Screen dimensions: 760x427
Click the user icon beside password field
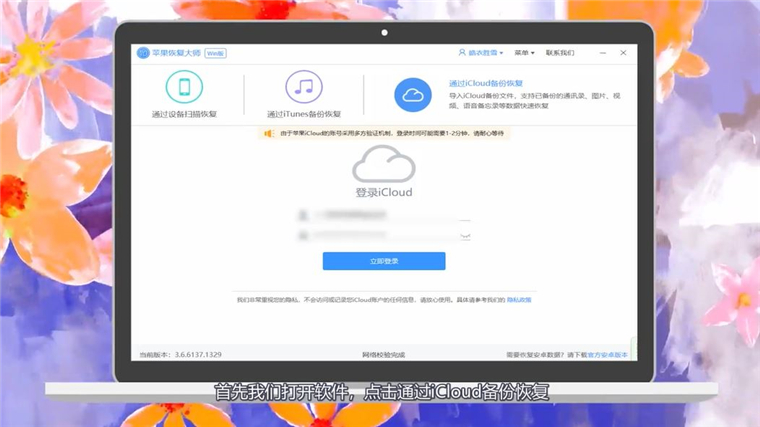pos(303,236)
